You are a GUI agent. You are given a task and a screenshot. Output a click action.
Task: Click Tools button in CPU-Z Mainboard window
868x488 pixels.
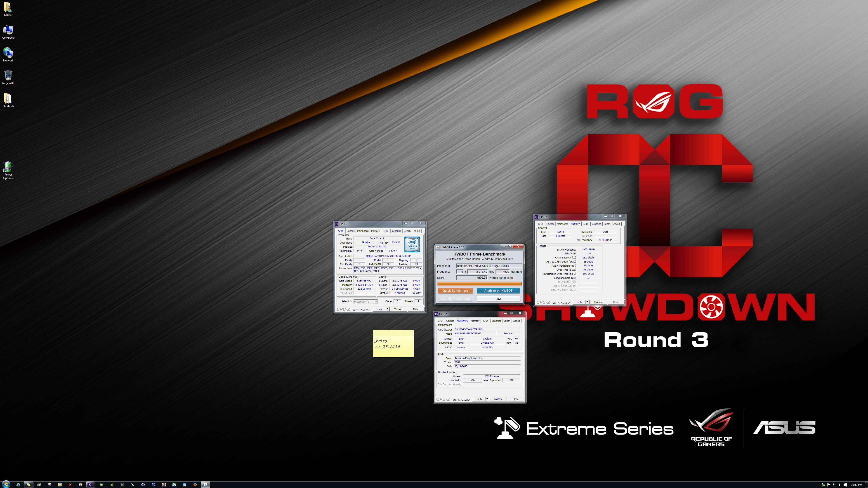[x=479, y=399]
